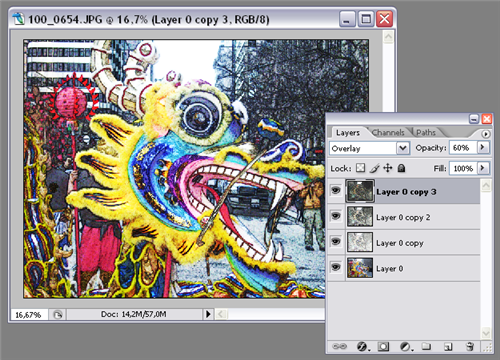Screen dimensions: 500x360
Task: Click the Opacity value field
Action: pyautogui.click(x=463, y=147)
